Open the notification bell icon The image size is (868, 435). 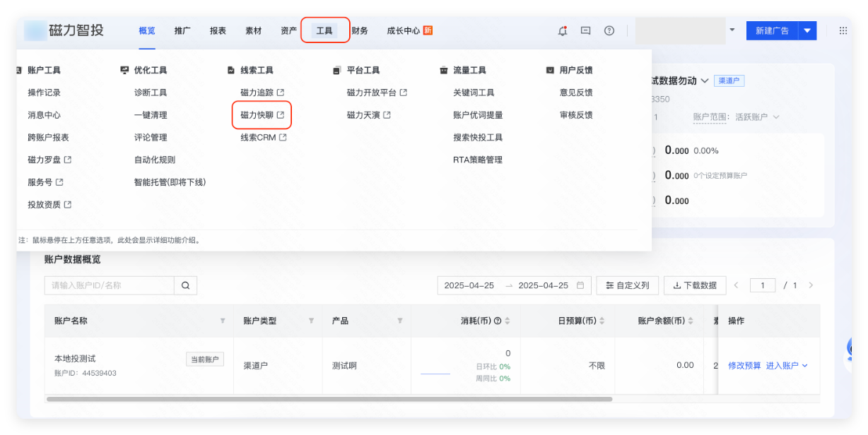pyautogui.click(x=562, y=30)
